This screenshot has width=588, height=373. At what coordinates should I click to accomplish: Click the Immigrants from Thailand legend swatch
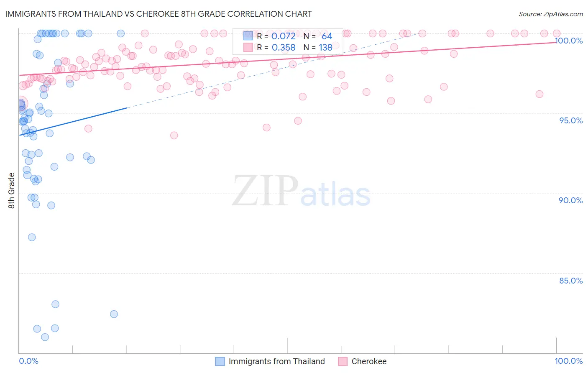pos(220,361)
